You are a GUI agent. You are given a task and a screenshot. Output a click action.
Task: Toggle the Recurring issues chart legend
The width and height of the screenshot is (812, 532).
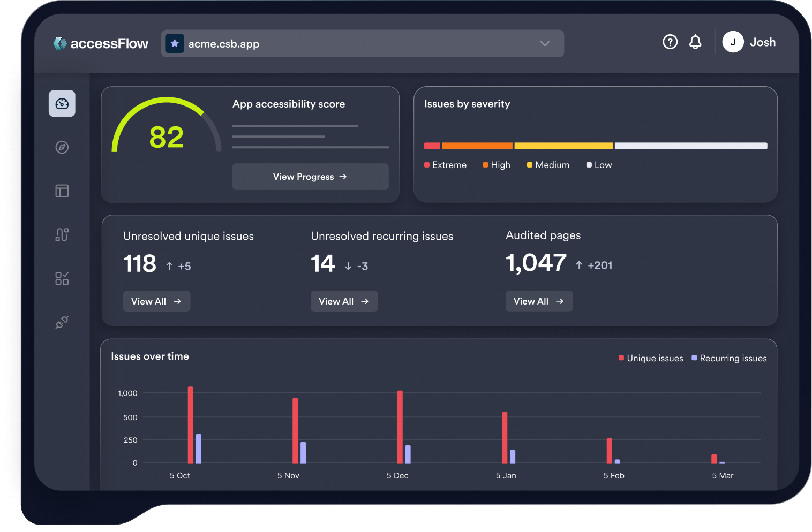pyautogui.click(x=729, y=359)
